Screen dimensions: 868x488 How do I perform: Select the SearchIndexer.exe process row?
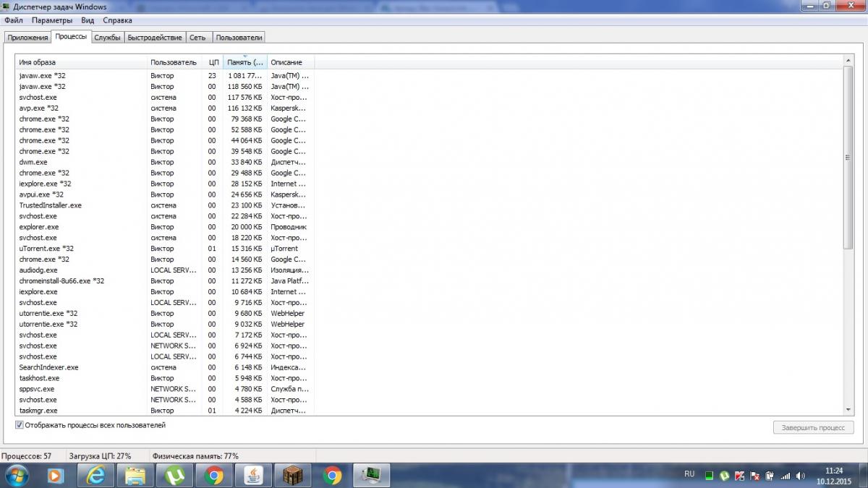pos(165,367)
